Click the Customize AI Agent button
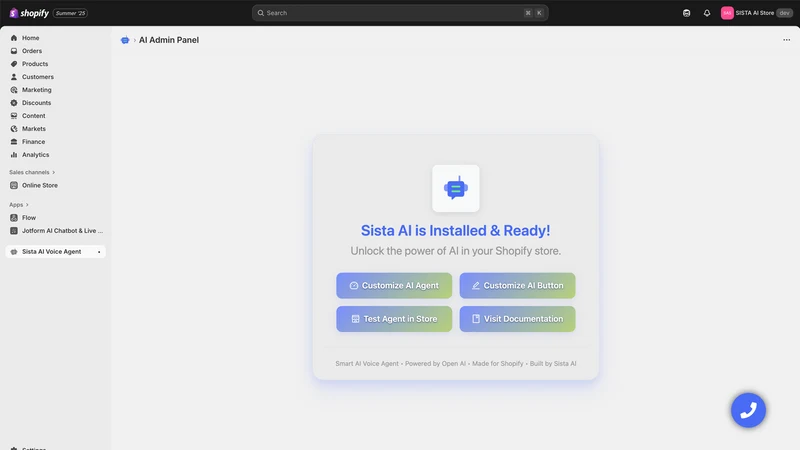This screenshot has height=450, width=800. tap(394, 286)
